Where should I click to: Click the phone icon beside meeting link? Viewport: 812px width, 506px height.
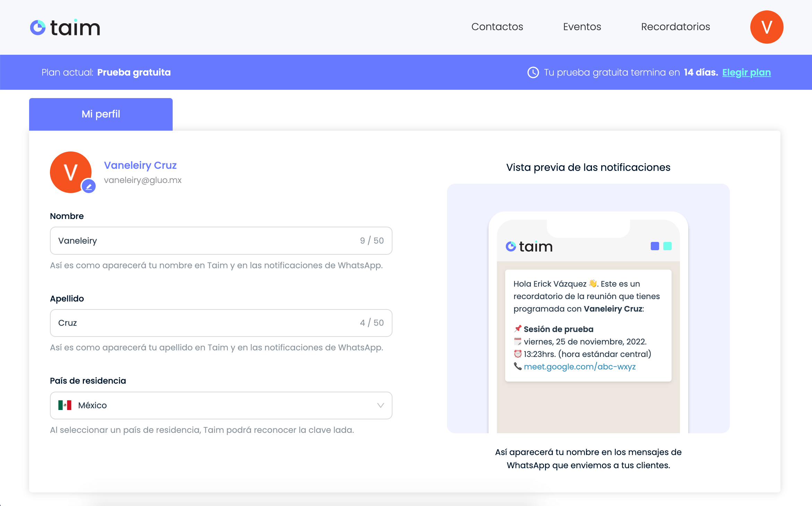point(518,366)
